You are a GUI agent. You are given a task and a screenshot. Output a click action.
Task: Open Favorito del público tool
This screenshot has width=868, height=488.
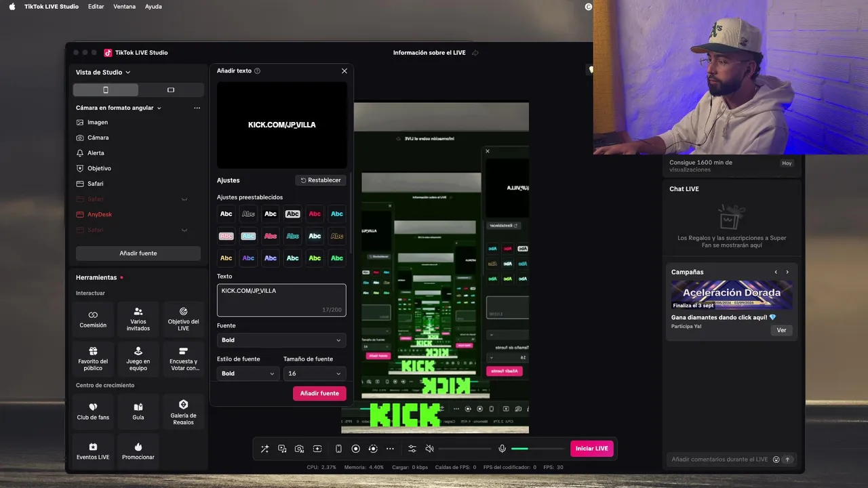point(93,359)
